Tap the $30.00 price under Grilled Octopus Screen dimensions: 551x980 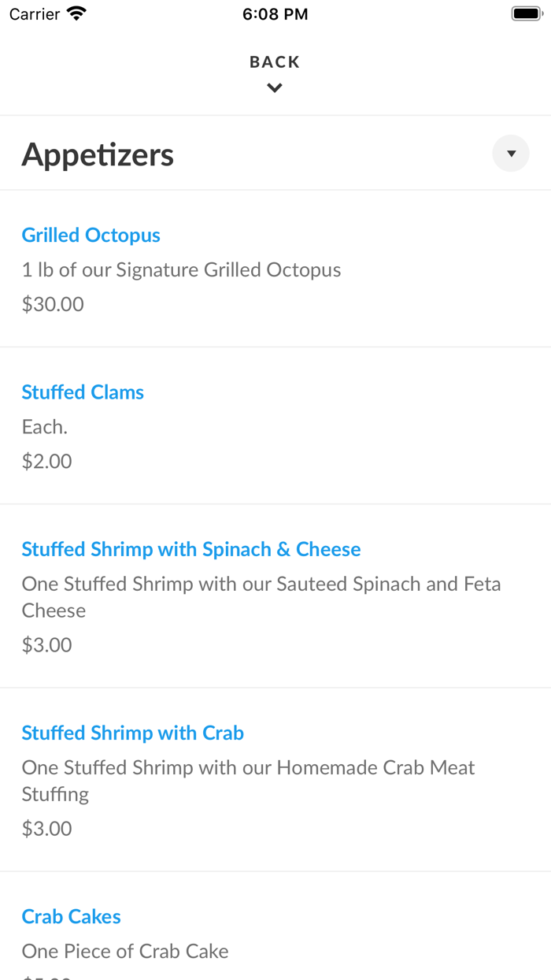pyautogui.click(x=52, y=303)
